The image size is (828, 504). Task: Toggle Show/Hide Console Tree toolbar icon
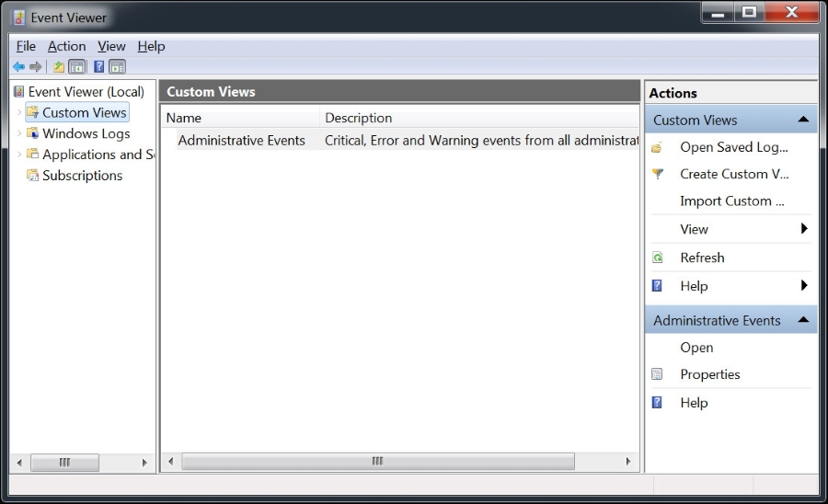point(76,66)
